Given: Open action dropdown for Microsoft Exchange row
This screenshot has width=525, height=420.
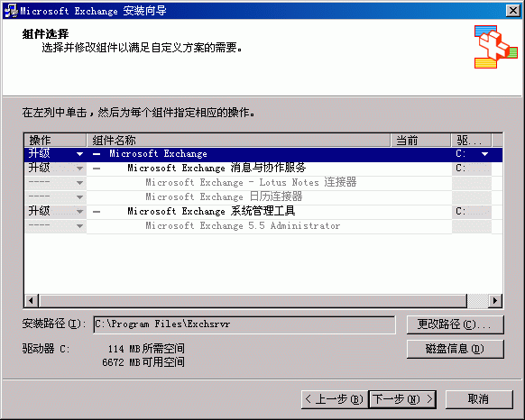Looking at the screenshot, I should point(79,154).
